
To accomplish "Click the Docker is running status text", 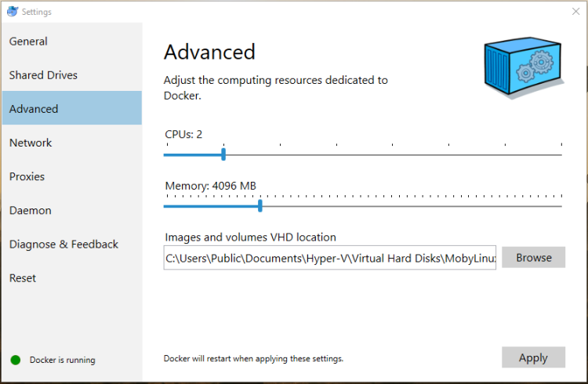I will pyautogui.click(x=62, y=360).
